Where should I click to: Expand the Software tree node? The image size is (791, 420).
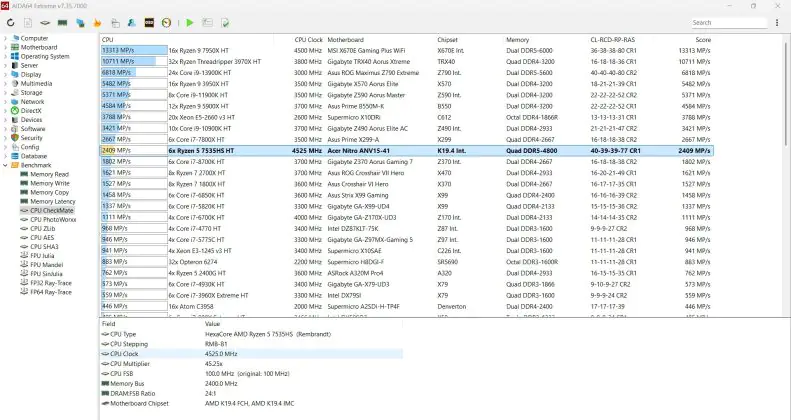(x=6, y=129)
